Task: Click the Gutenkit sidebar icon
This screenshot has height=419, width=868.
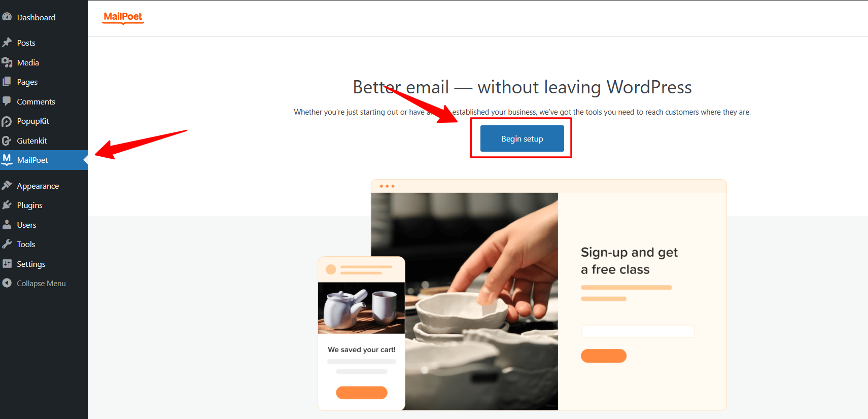Action: tap(7, 141)
